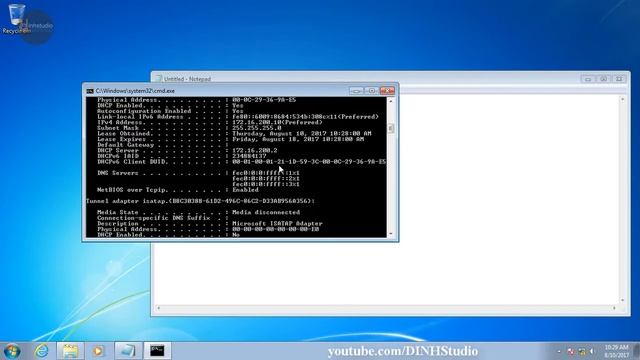Click 'Microsoft ISATAP Adapter' description text
640x360 pixels.
(x=277, y=224)
